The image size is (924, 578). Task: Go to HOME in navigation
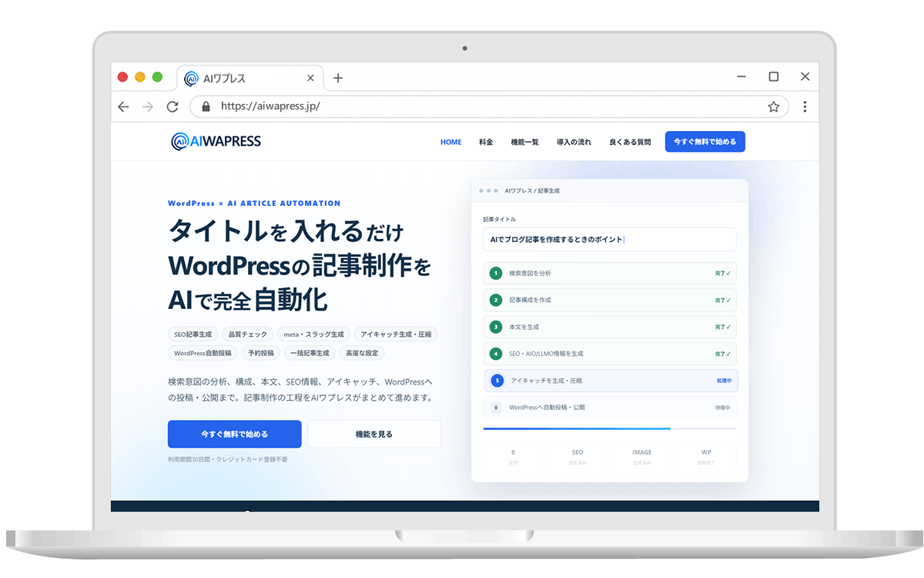[x=451, y=142]
